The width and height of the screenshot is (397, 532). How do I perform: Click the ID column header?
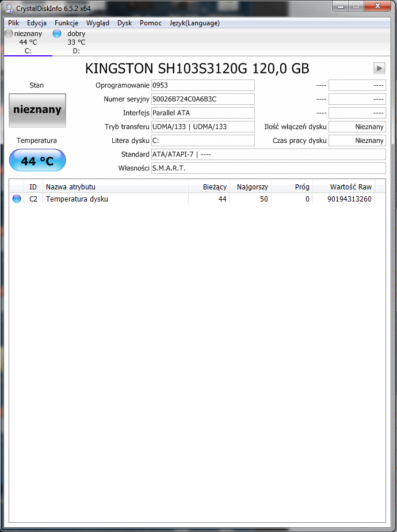33,187
